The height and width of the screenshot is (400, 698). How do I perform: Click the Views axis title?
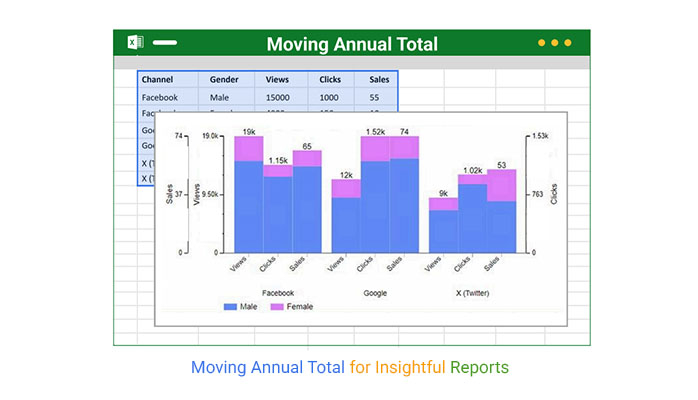196,194
